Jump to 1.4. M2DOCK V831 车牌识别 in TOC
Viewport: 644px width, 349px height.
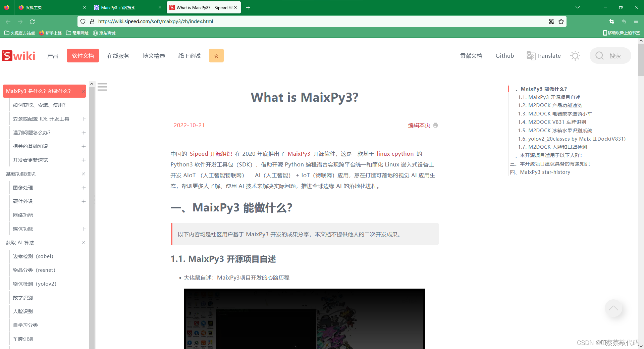click(x=552, y=122)
